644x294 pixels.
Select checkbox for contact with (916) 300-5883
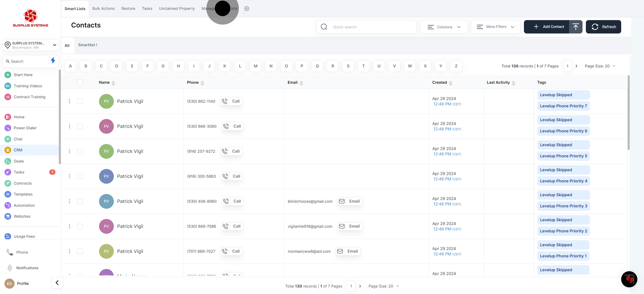click(80, 176)
